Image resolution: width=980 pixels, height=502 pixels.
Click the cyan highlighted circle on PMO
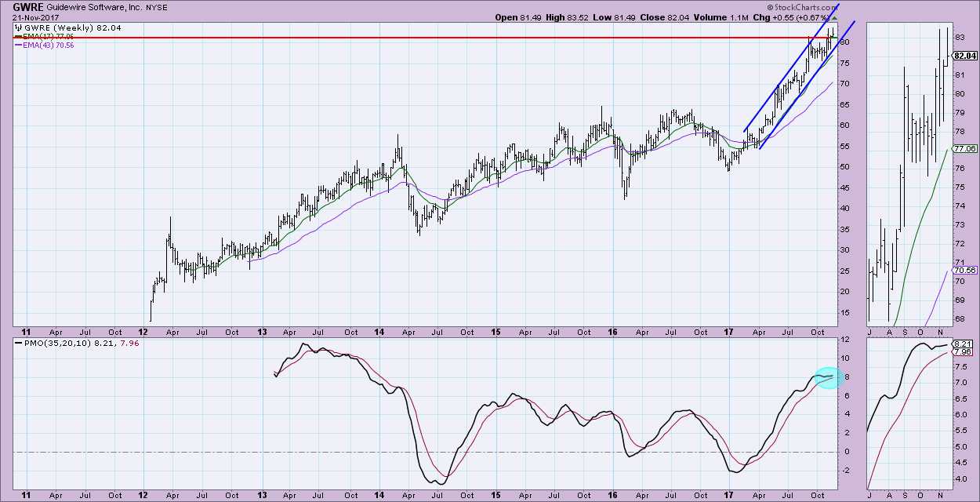pos(827,379)
